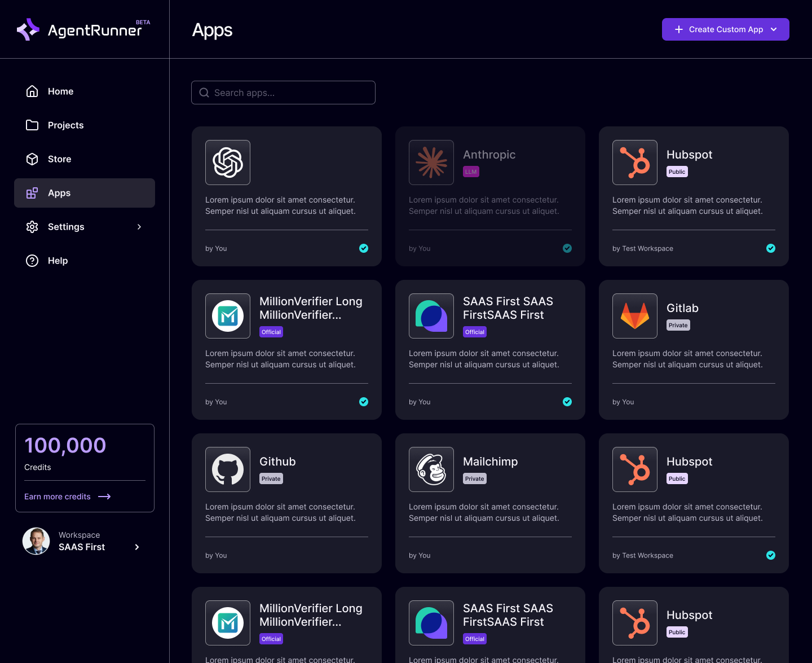Open the Projects section in the sidebar

coord(65,125)
